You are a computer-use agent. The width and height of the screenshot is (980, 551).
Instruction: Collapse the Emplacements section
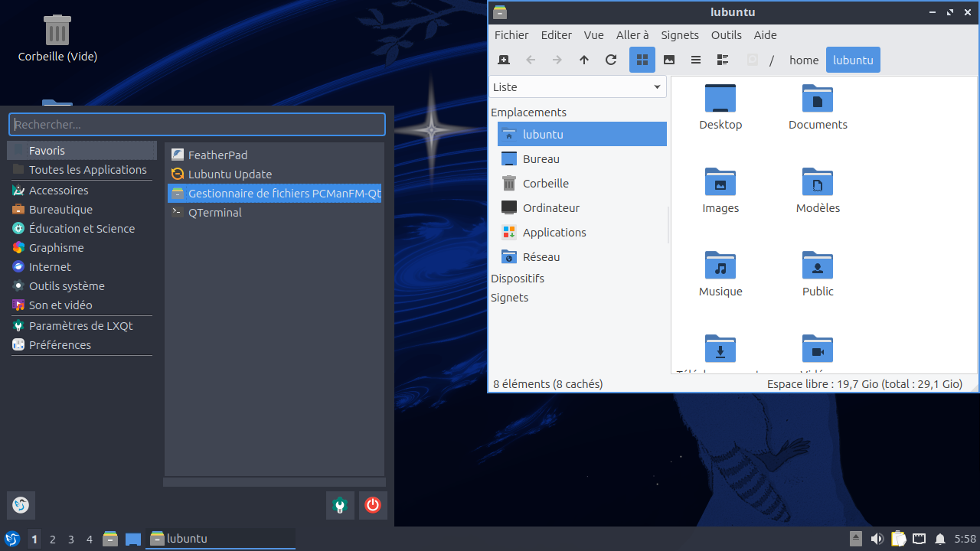[x=528, y=112]
